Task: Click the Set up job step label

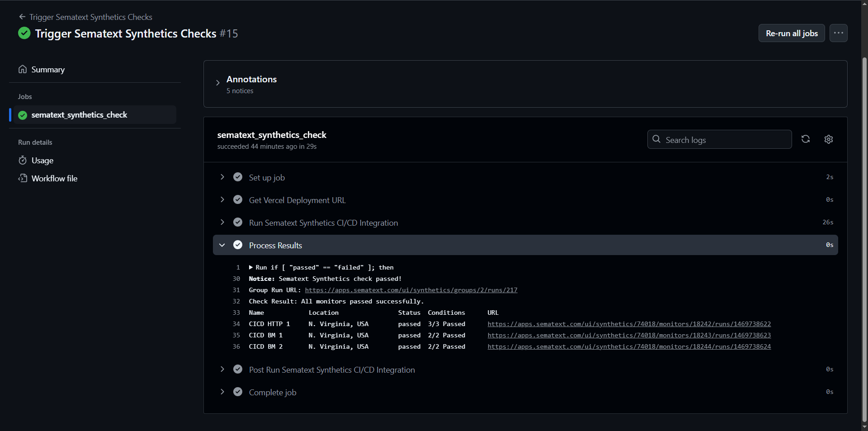Action: click(267, 178)
